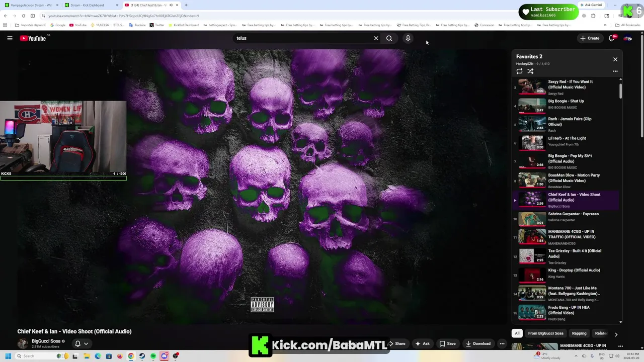Image resolution: width=644 pixels, height=362 pixels.
Task: Toggle playlist loop
Action: pos(519,71)
